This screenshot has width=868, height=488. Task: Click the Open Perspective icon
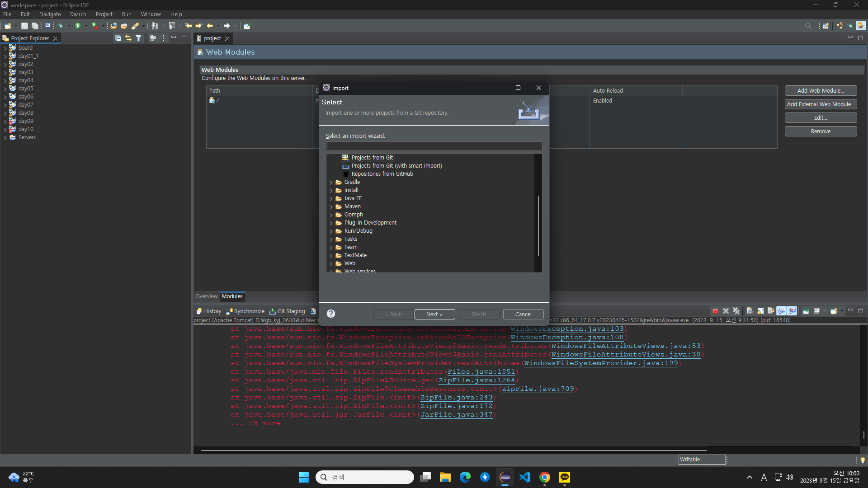coord(826,26)
